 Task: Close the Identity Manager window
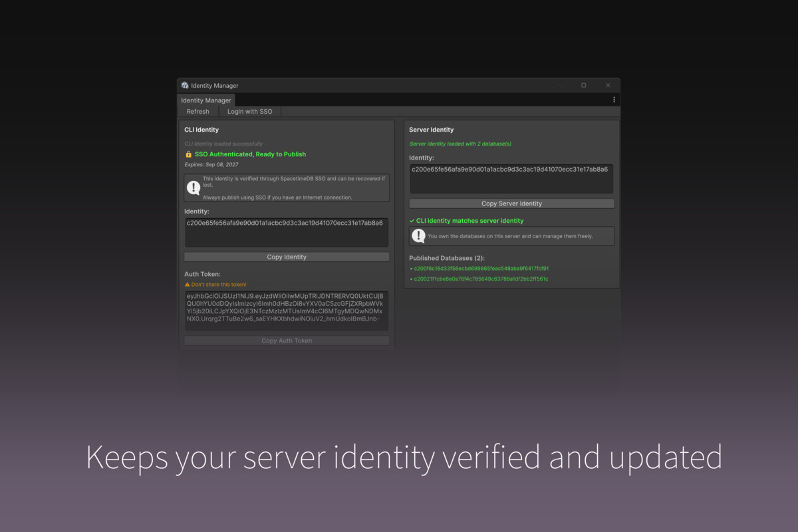pos(608,86)
